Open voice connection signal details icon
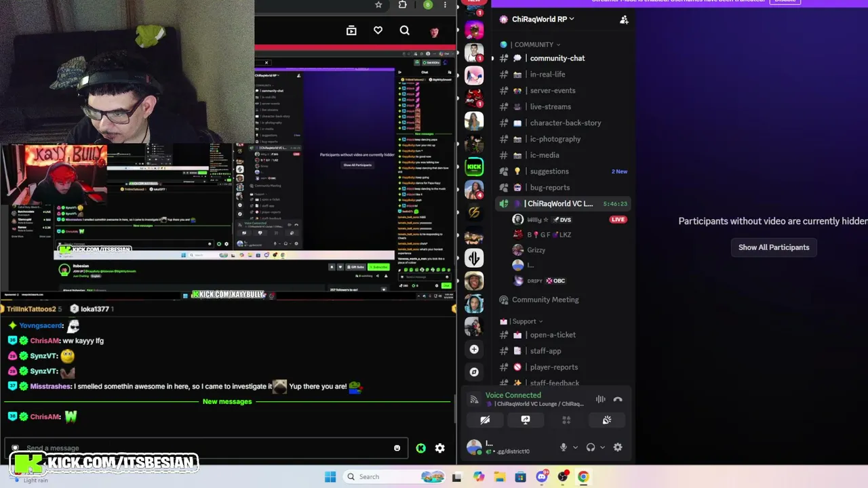 click(x=474, y=399)
